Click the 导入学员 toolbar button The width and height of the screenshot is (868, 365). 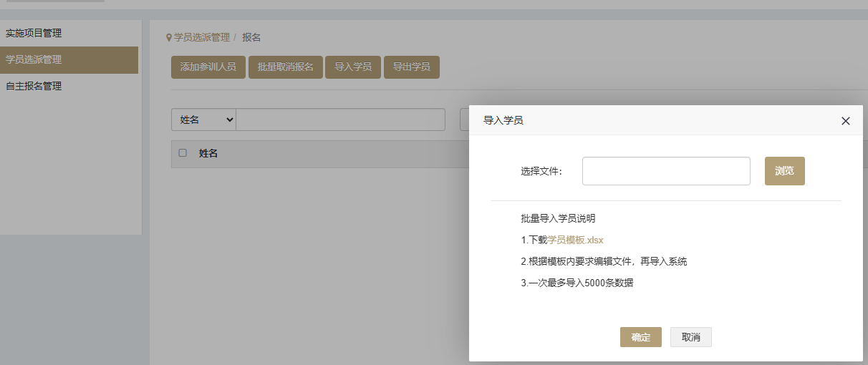point(352,67)
